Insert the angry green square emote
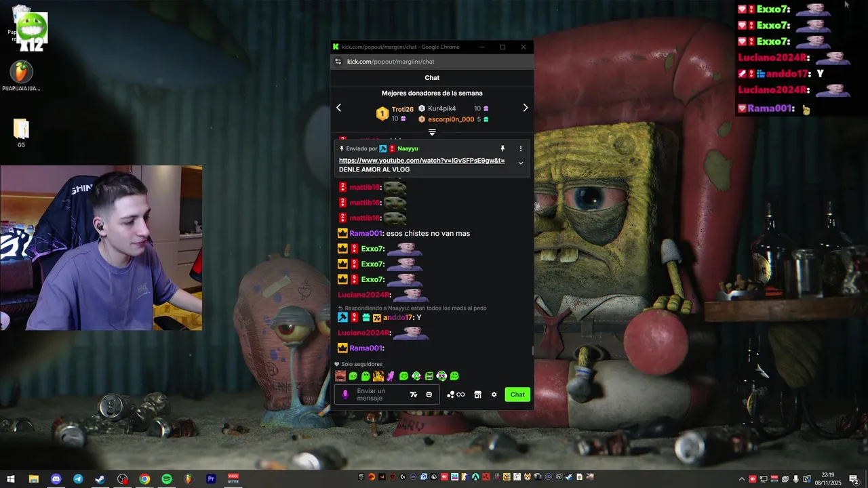The height and width of the screenshot is (488, 868). [x=429, y=376]
